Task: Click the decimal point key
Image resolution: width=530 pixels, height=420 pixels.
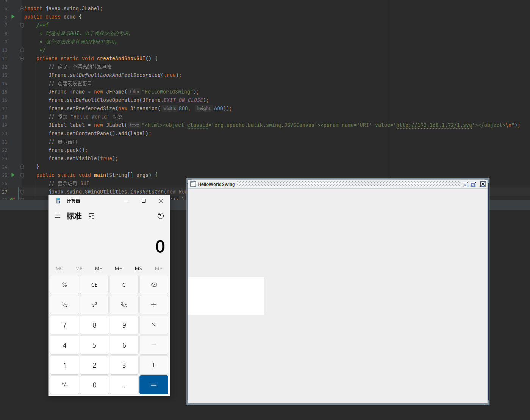Action: click(x=124, y=385)
